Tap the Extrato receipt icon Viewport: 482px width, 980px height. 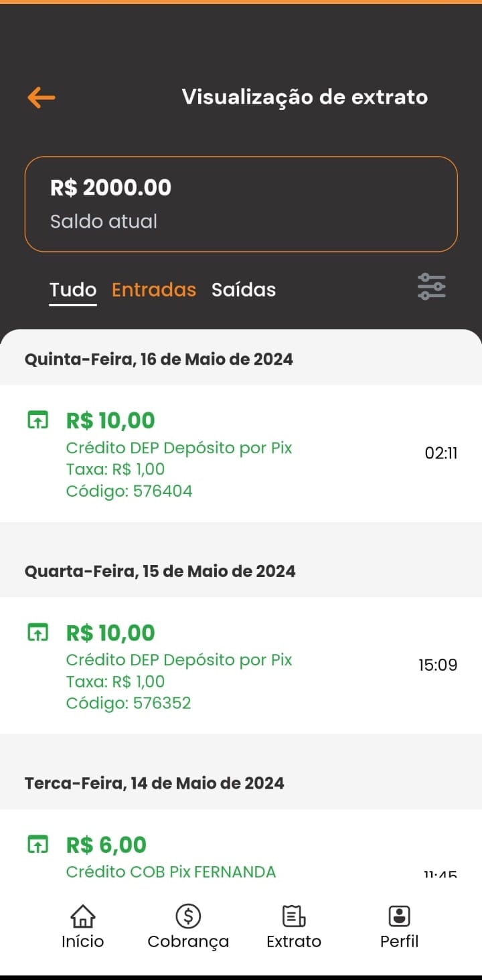pos(294,916)
